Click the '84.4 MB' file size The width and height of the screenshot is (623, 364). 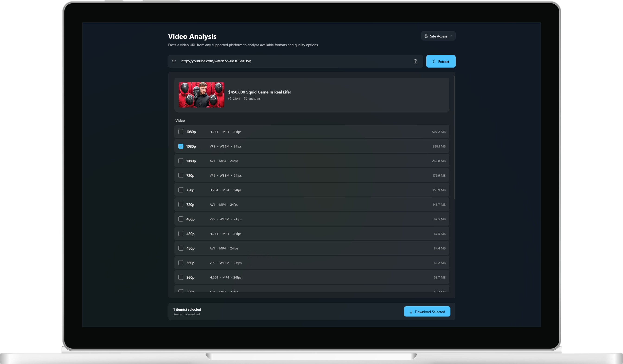click(x=440, y=248)
